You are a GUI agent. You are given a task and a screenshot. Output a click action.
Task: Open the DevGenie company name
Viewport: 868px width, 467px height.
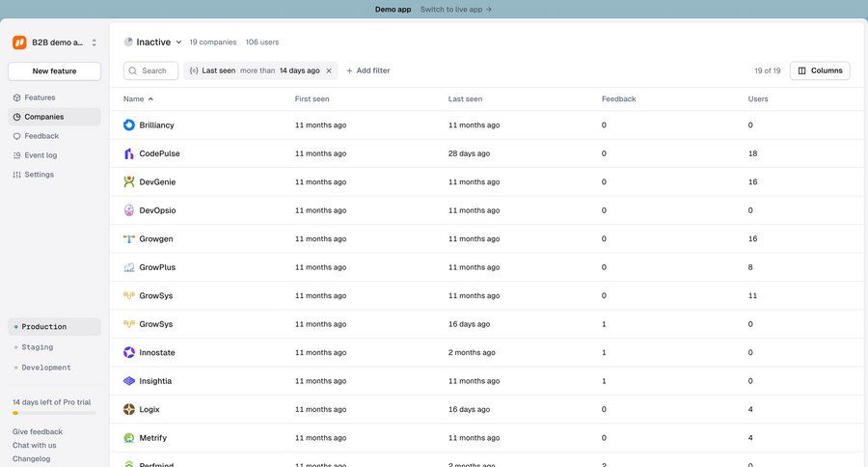[157, 181]
